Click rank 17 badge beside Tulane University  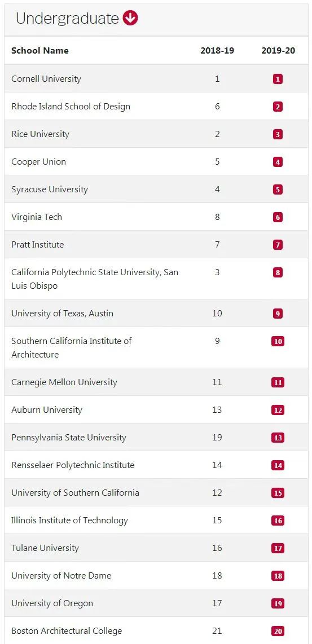coord(278,548)
